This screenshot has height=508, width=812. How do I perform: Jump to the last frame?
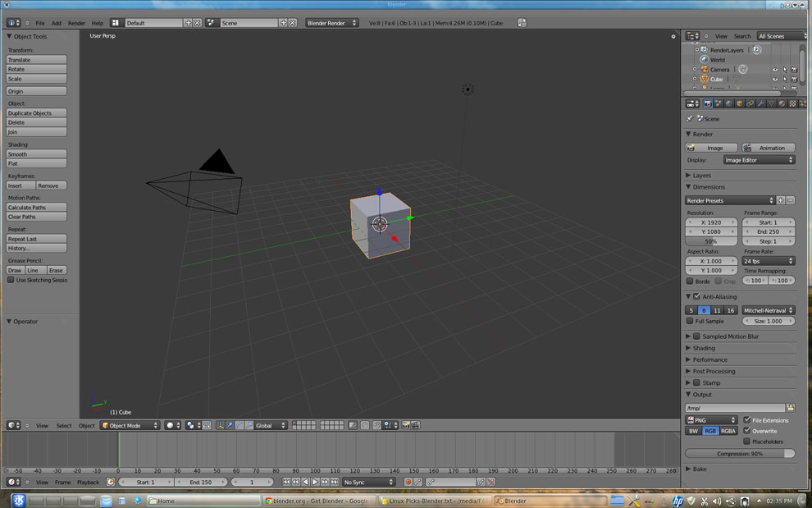(x=335, y=482)
